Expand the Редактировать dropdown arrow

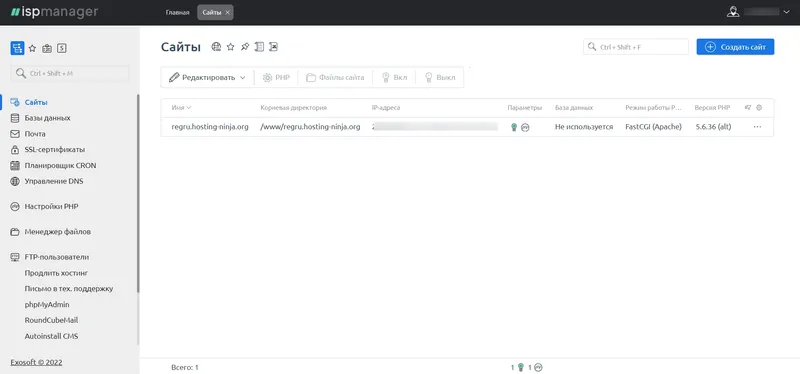[x=242, y=78]
